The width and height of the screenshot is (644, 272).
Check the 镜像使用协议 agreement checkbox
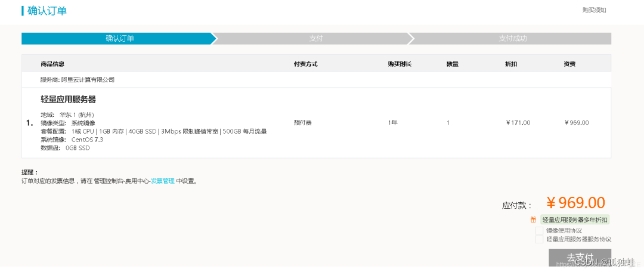tap(539, 230)
